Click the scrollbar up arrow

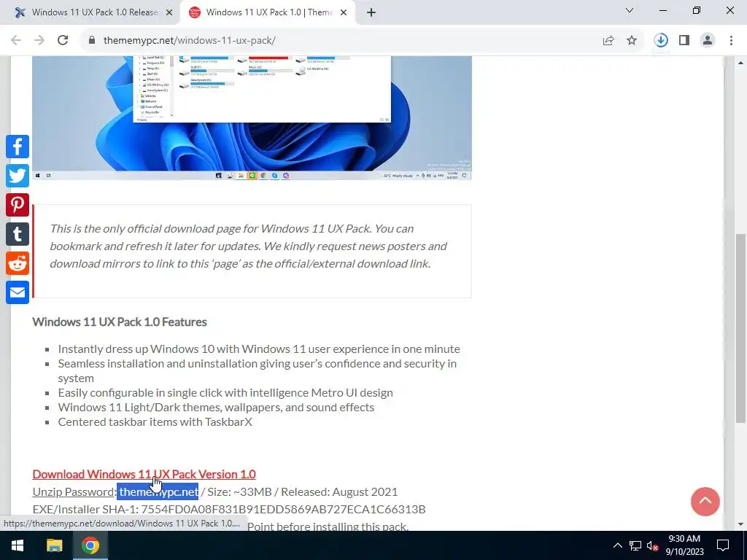point(740,63)
